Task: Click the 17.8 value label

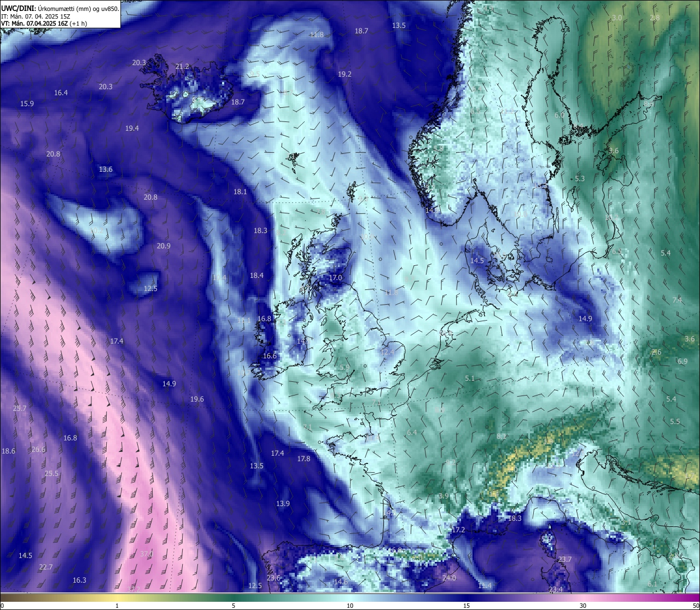Action: pos(304,458)
